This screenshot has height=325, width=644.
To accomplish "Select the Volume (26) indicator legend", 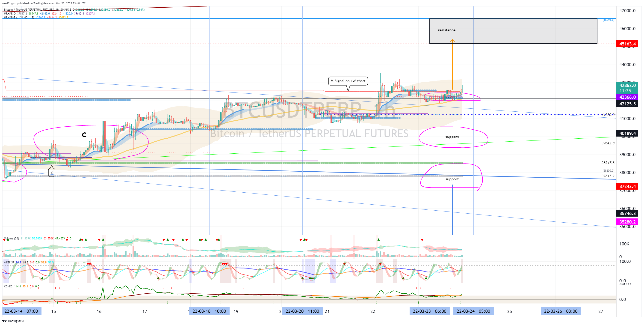I will [38, 239].
